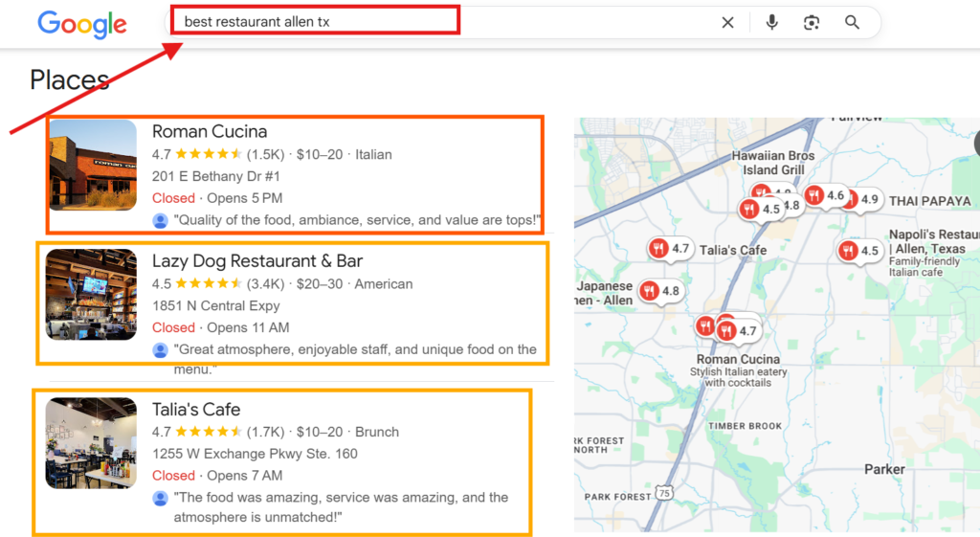Click TIMBER BROOK neighborhood label on map
This screenshot has height=537, width=980.
coord(745,426)
